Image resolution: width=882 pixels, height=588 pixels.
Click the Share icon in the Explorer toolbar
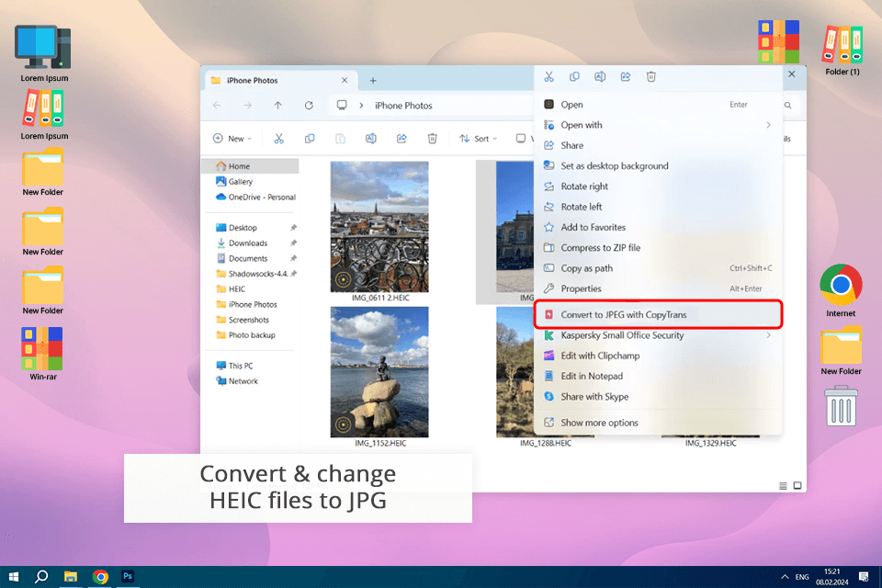pyautogui.click(x=401, y=139)
